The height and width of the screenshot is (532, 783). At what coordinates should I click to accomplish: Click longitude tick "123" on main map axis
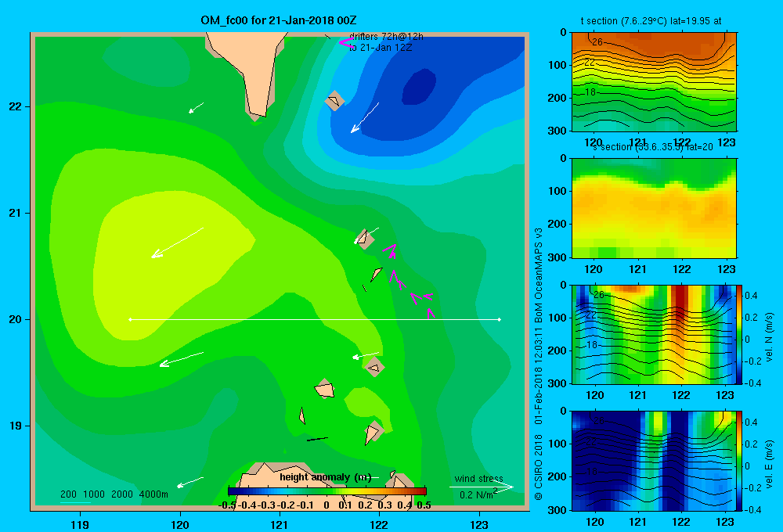pos(479,524)
